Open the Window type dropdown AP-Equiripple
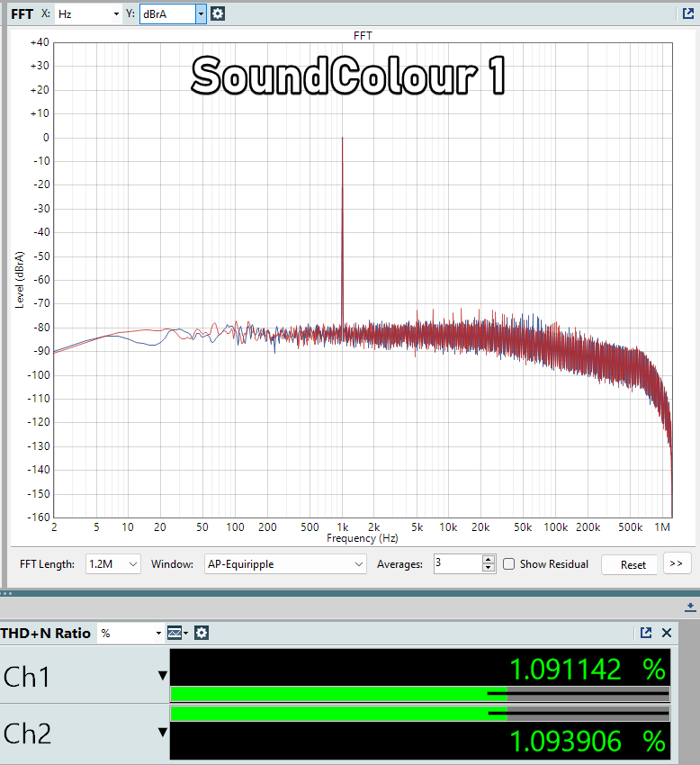This screenshot has height=765, width=700. coord(285,564)
